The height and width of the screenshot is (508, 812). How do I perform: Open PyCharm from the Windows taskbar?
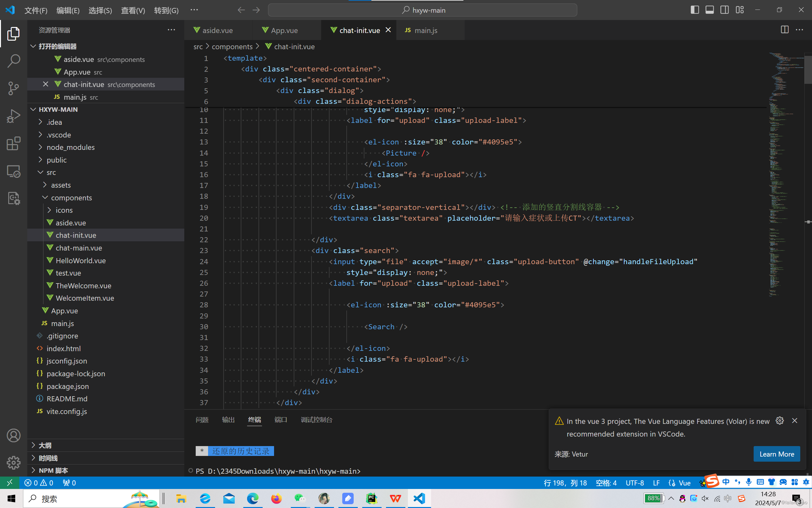click(371, 498)
